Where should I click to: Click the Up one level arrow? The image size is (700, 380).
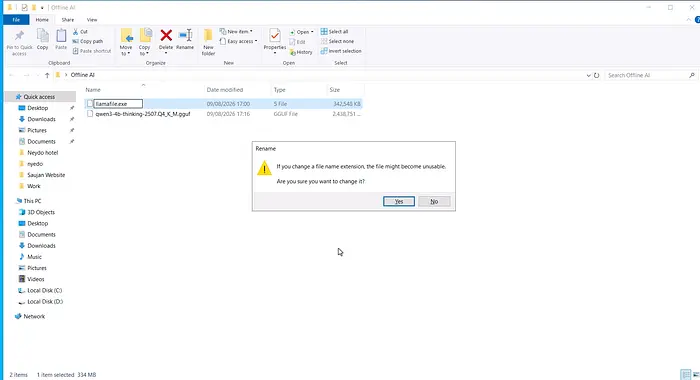coord(47,75)
